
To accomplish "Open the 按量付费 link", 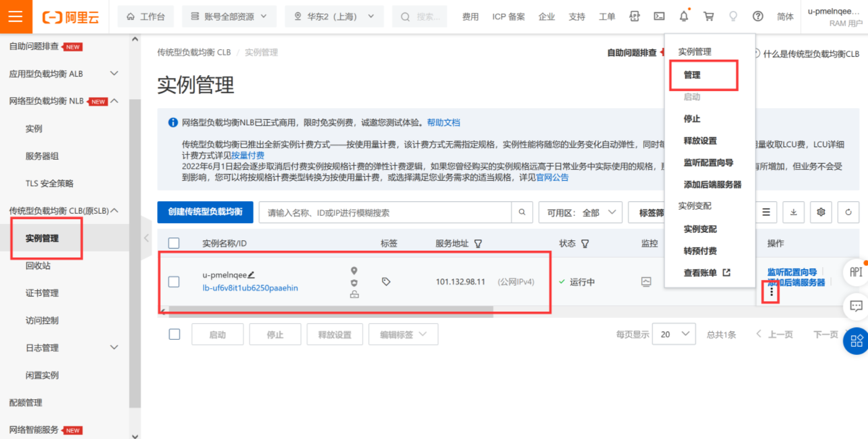I will (247, 155).
